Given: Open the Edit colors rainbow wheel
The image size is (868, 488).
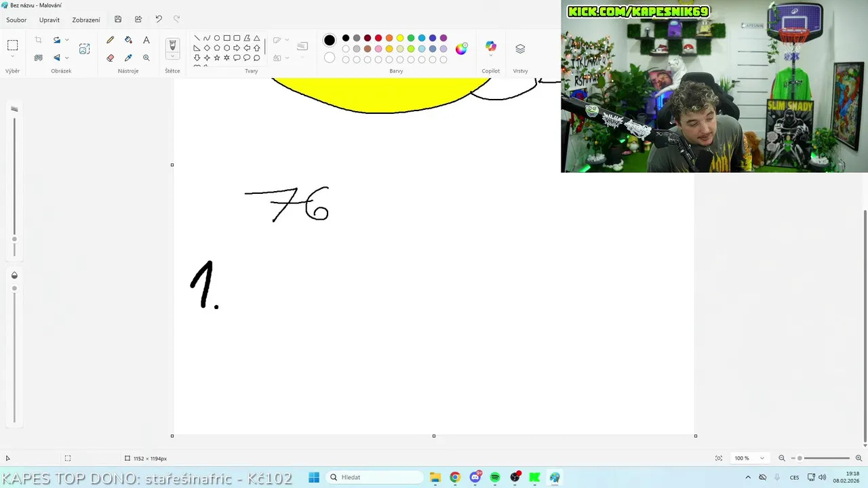Looking at the screenshot, I should click(461, 48).
